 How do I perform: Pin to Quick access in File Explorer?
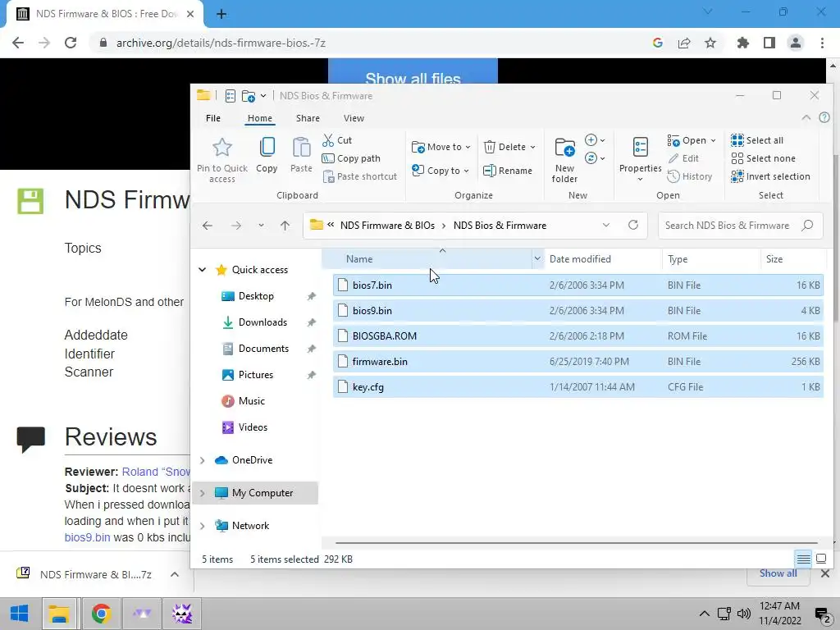pyautogui.click(x=221, y=160)
